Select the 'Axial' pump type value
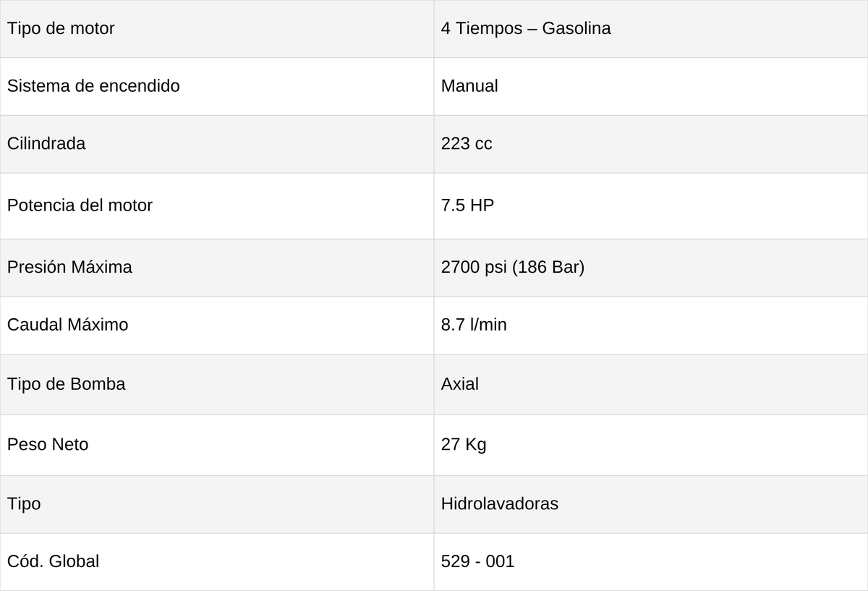The height and width of the screenshot is (591, 868). click(x=651, y=384)
